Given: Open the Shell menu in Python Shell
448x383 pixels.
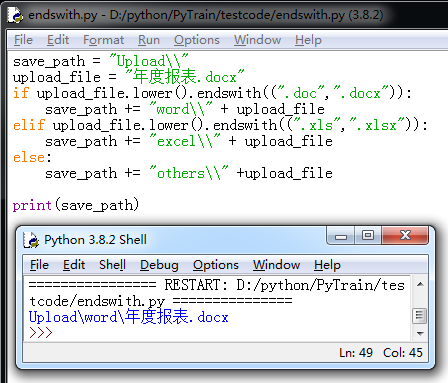Looking at the screenshot, I should click(x=112, y=265).
